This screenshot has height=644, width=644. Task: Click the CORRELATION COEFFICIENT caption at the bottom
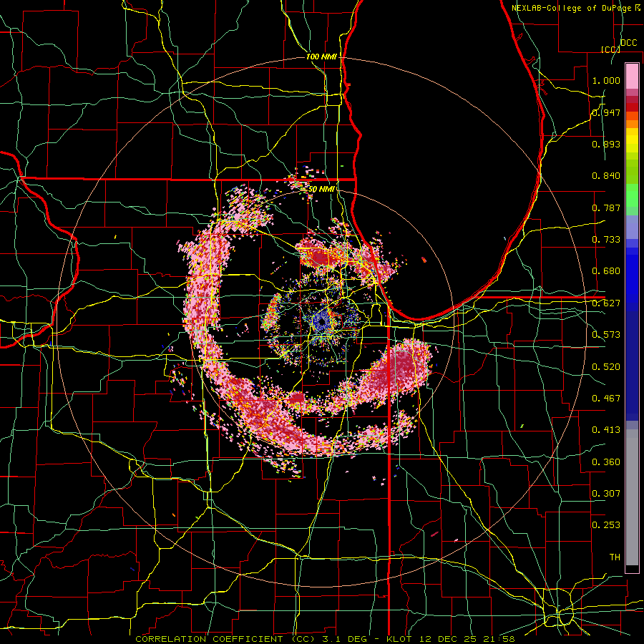pyautogui.click(x=326, y=639)
